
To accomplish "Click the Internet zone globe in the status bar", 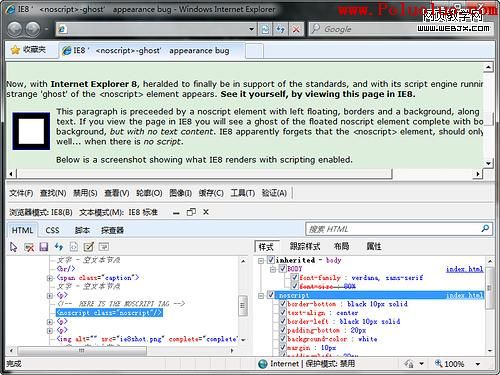I will coord(263,364).
